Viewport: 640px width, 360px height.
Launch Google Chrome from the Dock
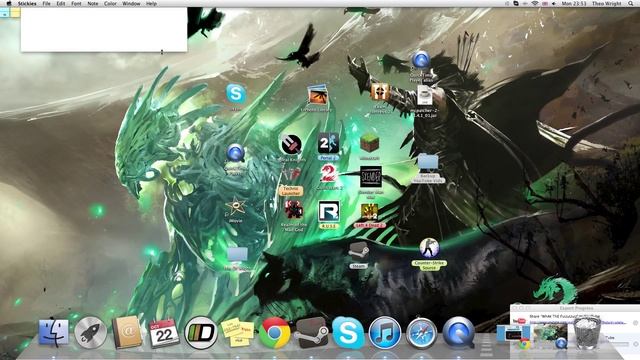274,333
